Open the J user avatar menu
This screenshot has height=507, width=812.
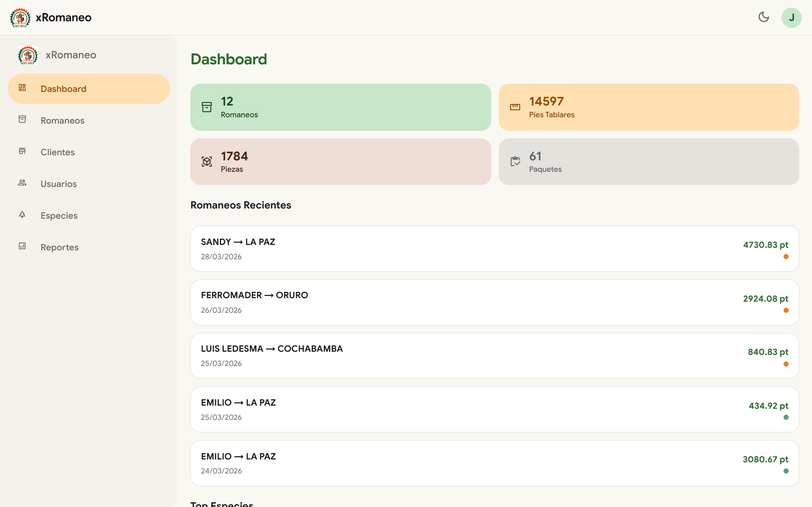pyautogui.click(x=791, y=17)
